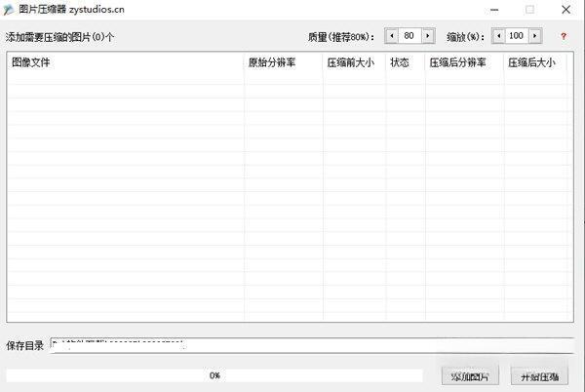The image size is (585, 392).
Task: Click the 0% progress bar
Action: tap(214, 375)
